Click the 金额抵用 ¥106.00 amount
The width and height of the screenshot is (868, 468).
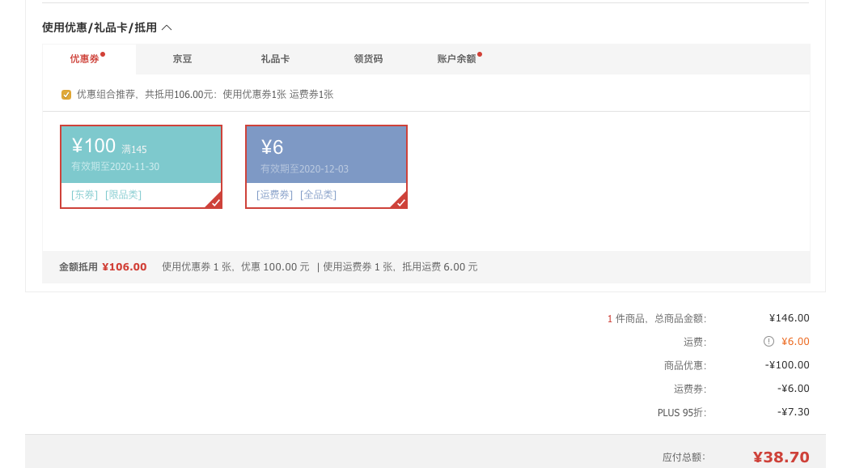(x=125, y=267)
